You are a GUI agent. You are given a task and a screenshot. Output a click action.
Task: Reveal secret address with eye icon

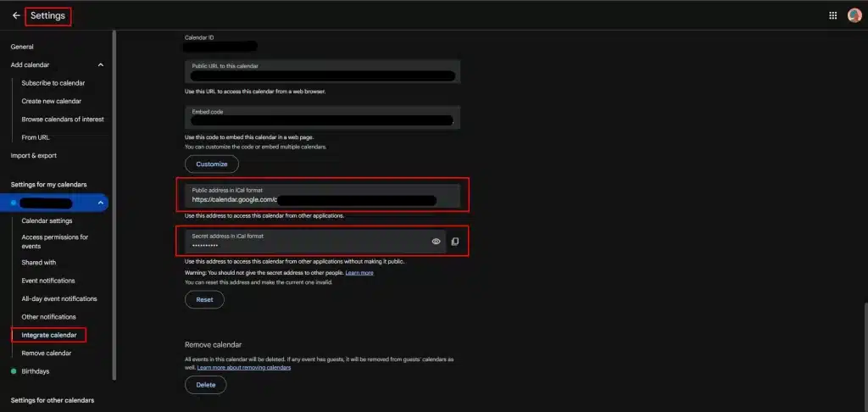click(437, 242)
